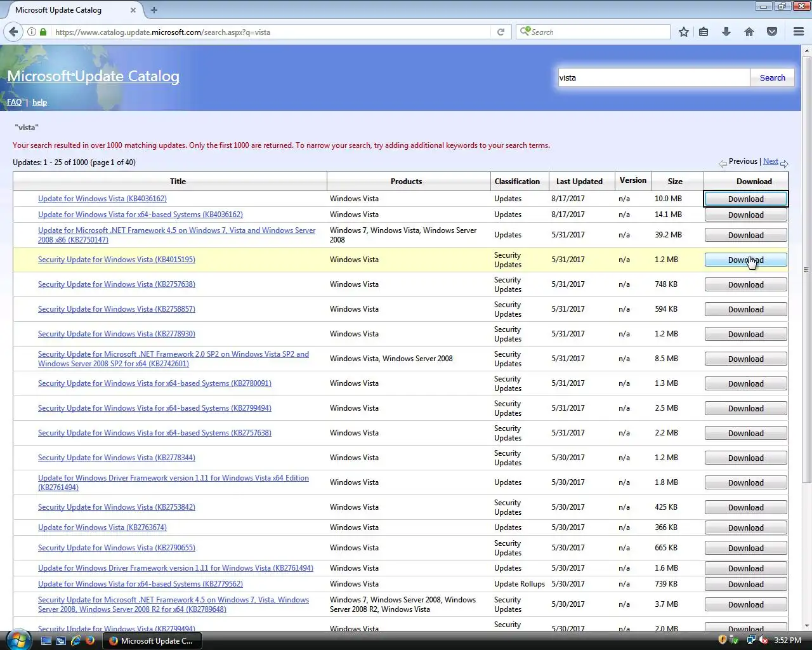812x650 pixels.
Task: Open a new browser tab
Action: [154, 10]
